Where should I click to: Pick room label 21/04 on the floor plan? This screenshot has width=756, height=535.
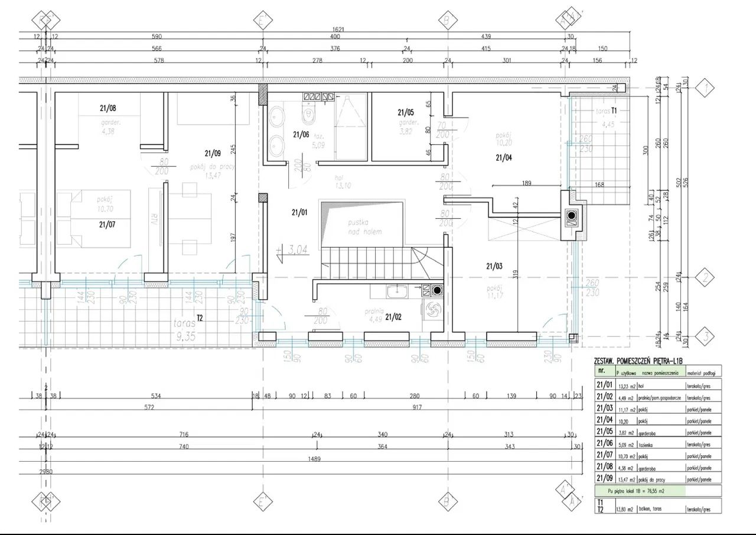[x=503, y=157]
